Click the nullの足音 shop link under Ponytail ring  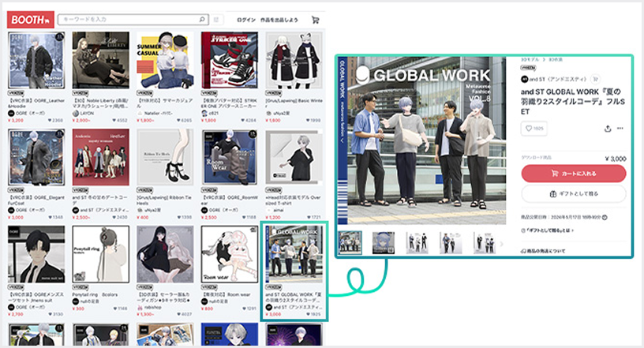[90, 301]
